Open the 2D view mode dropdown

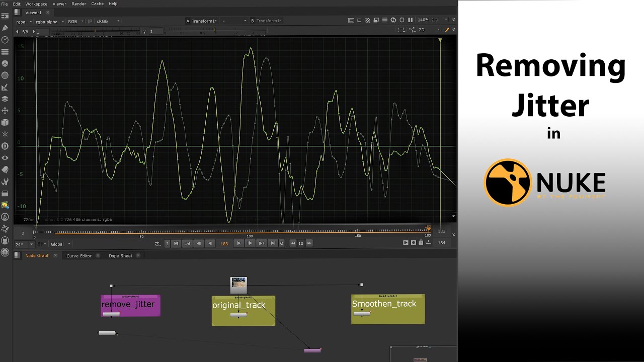(x=429, y=30)
